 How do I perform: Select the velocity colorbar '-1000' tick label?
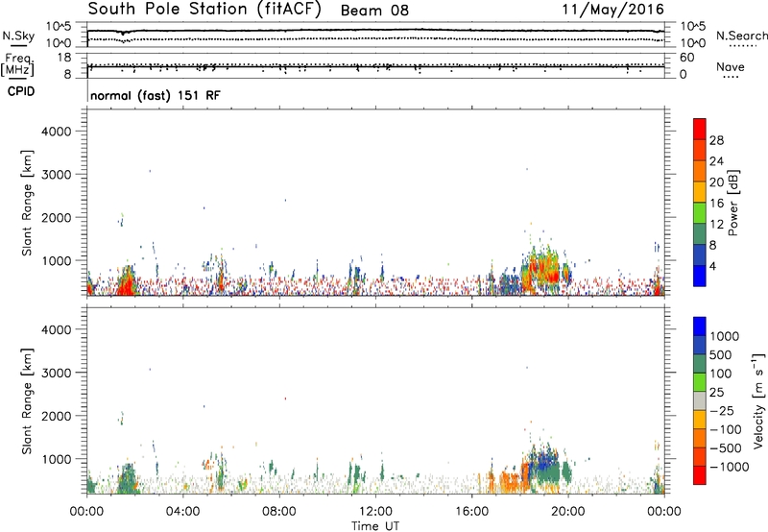[730, 467]
